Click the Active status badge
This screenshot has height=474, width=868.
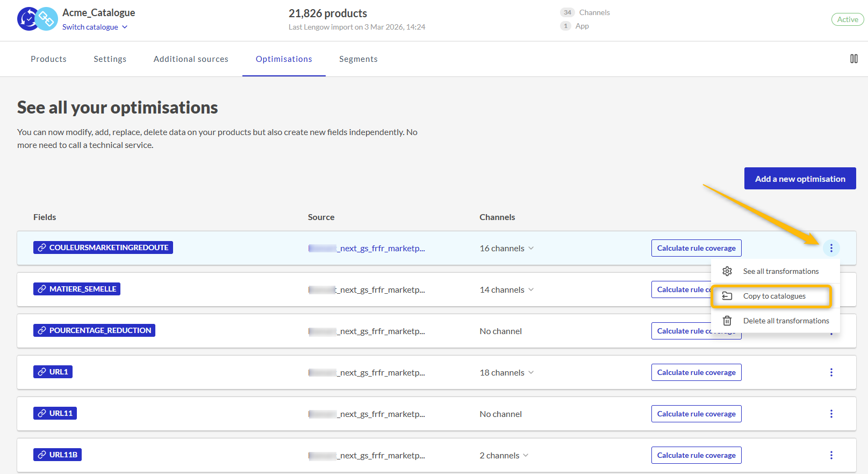click(848, 19)
